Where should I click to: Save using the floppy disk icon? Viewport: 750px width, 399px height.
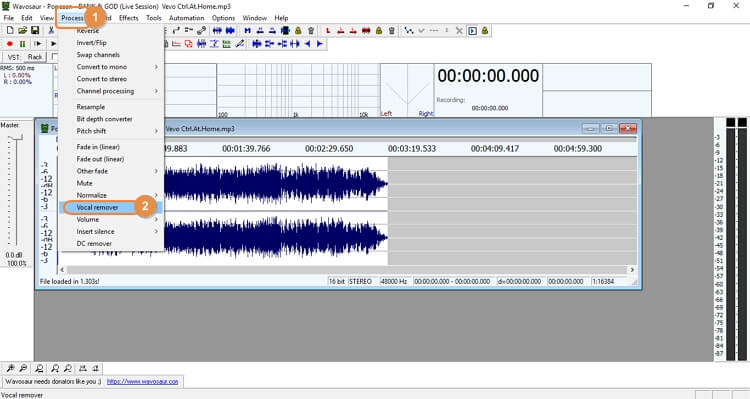(35, 30)
